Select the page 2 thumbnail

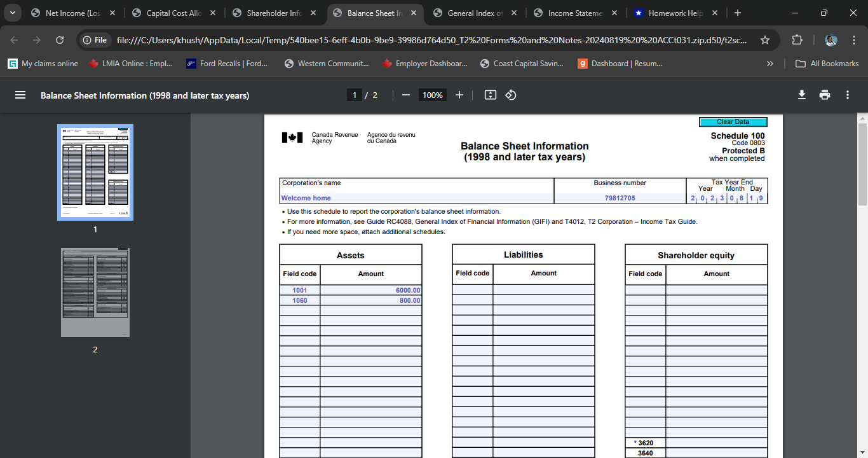[x=95, y=293]
